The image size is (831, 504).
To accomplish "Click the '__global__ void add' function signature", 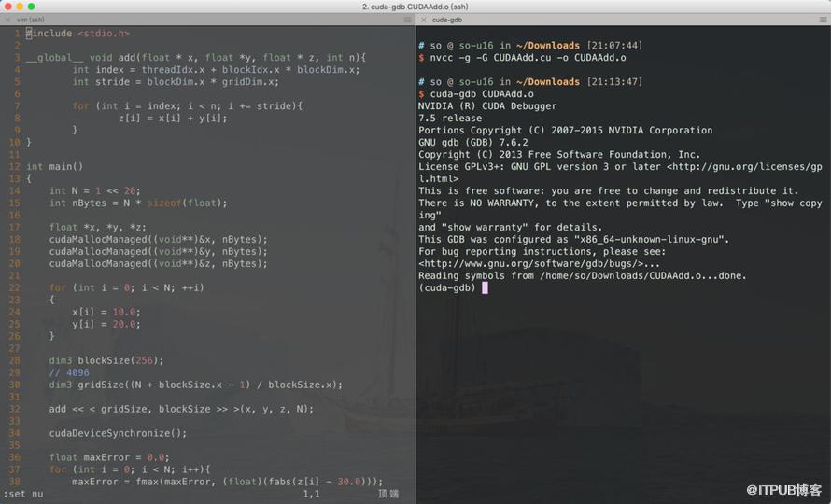I will (196, 57).
